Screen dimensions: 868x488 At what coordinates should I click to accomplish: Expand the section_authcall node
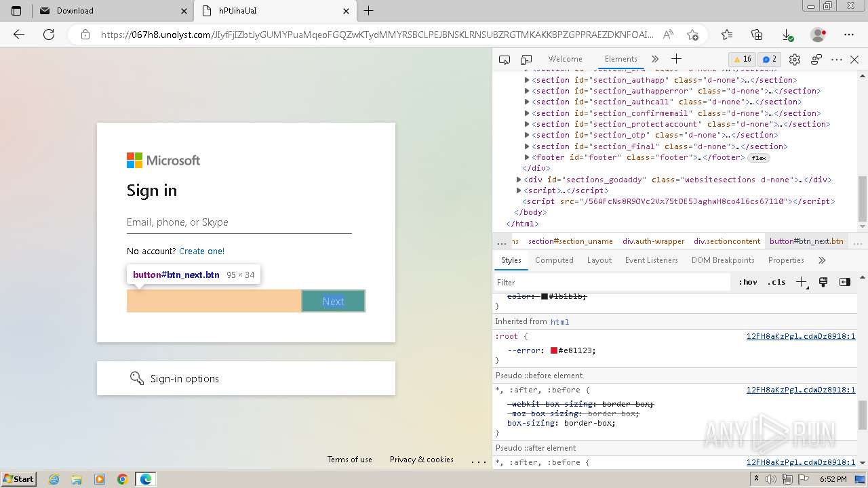click(527, 102)
